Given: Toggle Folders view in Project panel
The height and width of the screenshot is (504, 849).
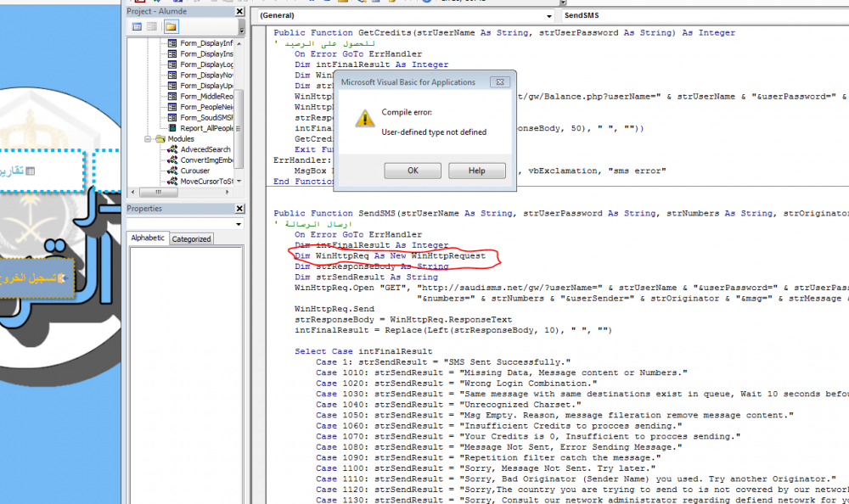Looking at the screenshot, I should click(x=171, y=26).
